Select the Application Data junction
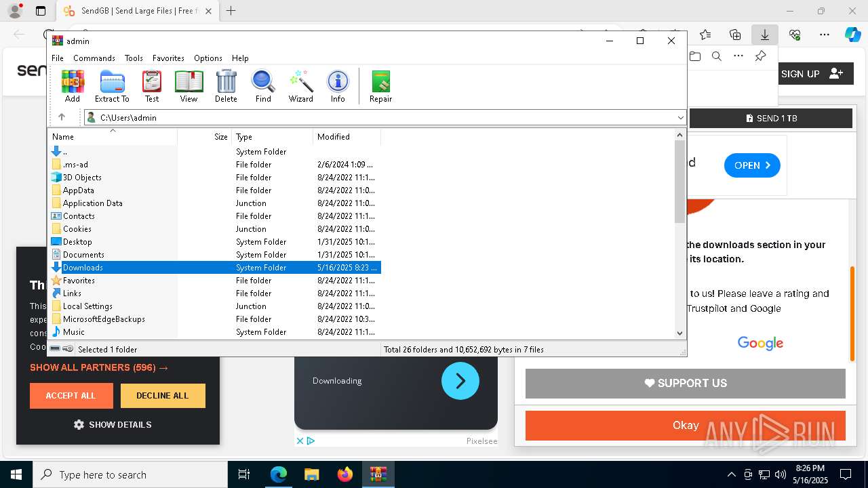 pyautogui.click(x=215, y=203)
